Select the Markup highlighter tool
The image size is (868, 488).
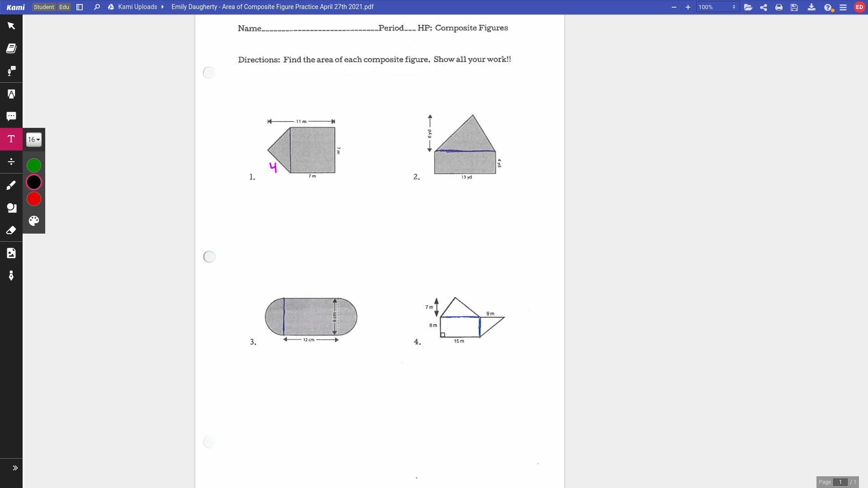pos(11,94)
